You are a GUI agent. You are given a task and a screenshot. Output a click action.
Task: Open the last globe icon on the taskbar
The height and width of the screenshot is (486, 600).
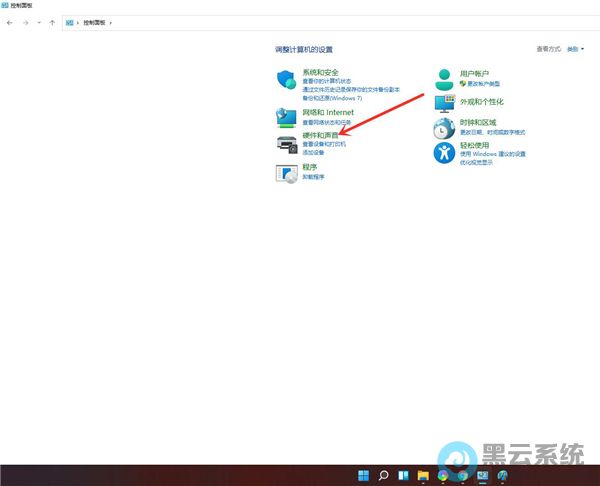502,475
